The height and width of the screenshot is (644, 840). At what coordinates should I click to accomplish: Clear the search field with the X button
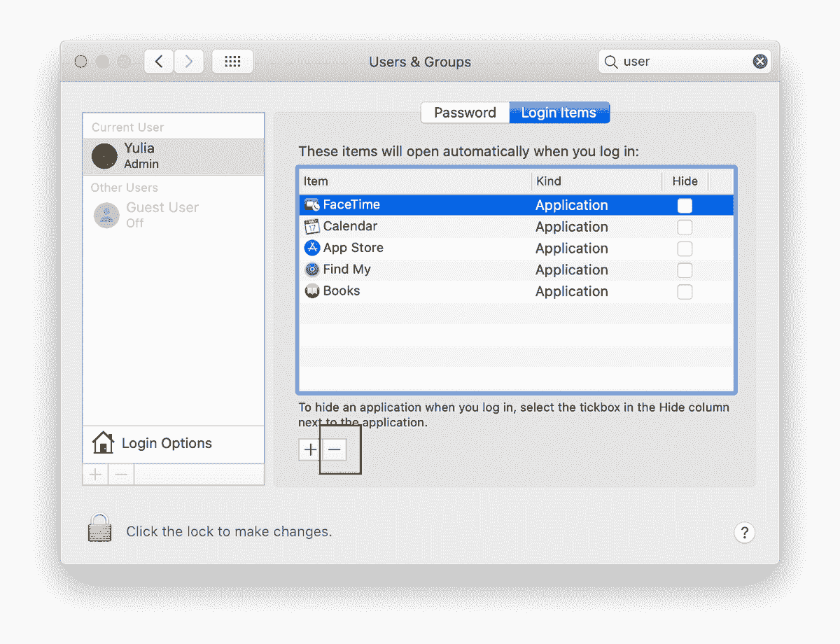click(x=759, y=61)
